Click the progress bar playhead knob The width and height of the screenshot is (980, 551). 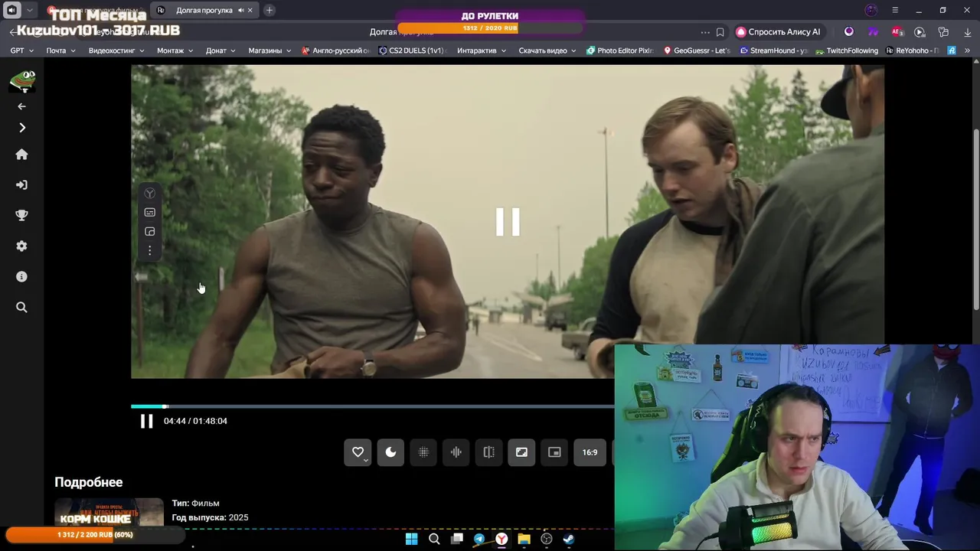pyautogui.click(x=165, y=406)
